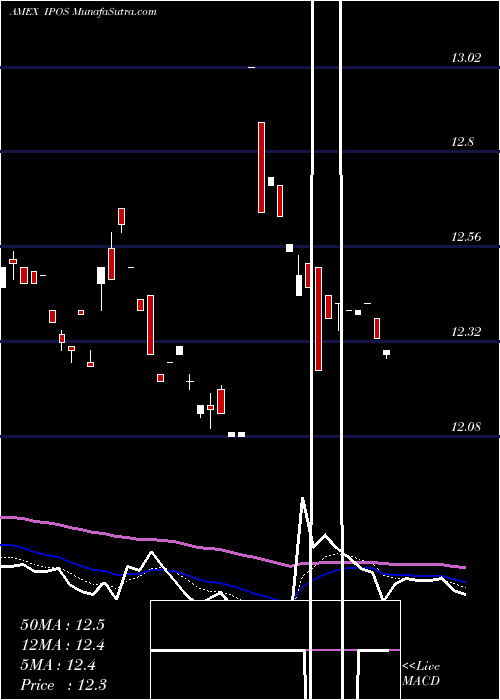Click the <<Live MACD label
The height and width of the screenshot is (700, 500).
point(421,673)
